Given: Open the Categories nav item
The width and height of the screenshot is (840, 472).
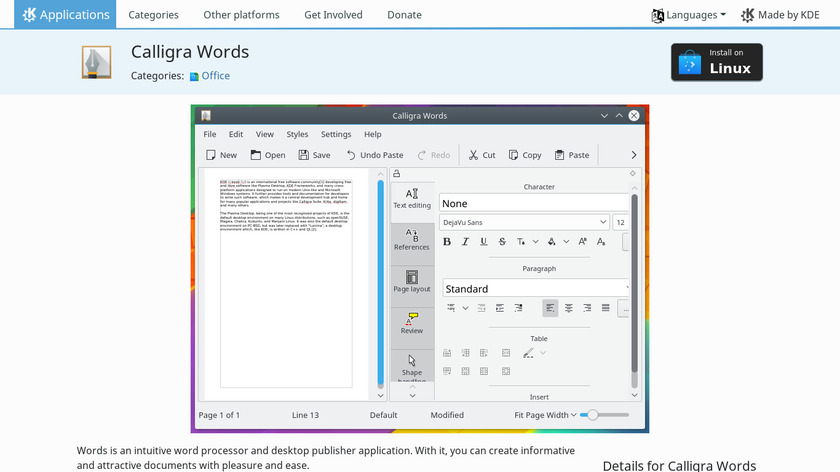Looking at the screenshot, I should 153,15.
